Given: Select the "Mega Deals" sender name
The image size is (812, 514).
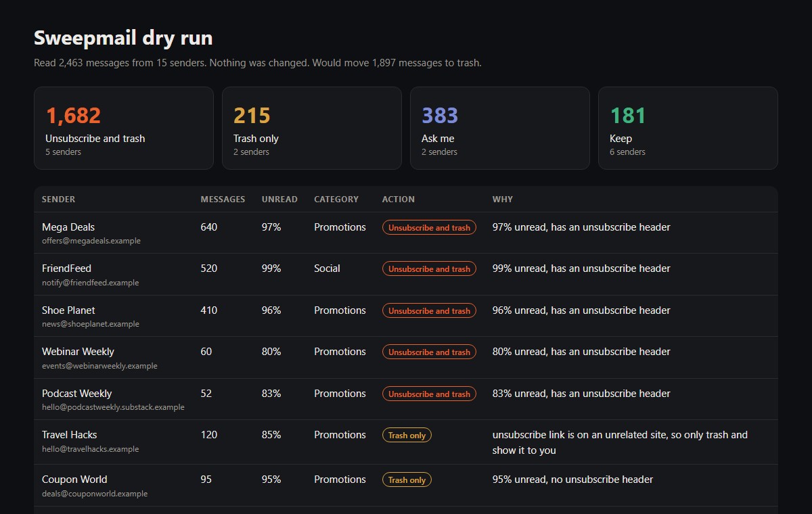Looking at the screenshot, I should 68,227.
